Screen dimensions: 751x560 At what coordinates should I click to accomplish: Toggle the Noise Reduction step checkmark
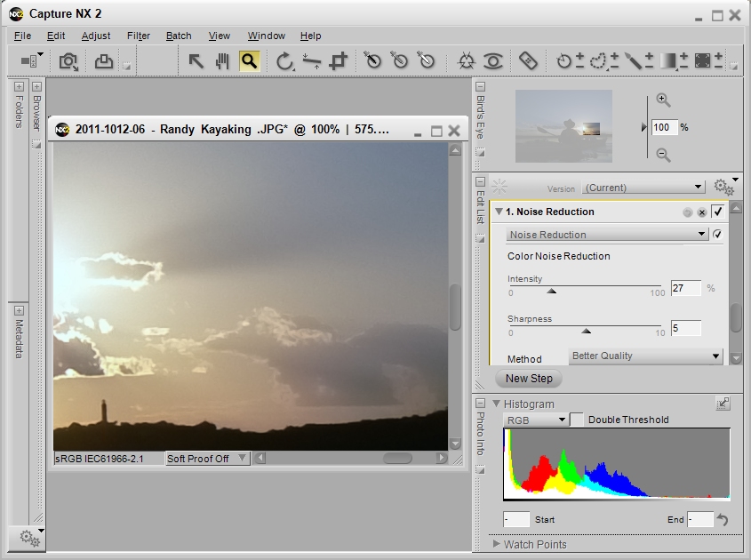pos(718,212)
